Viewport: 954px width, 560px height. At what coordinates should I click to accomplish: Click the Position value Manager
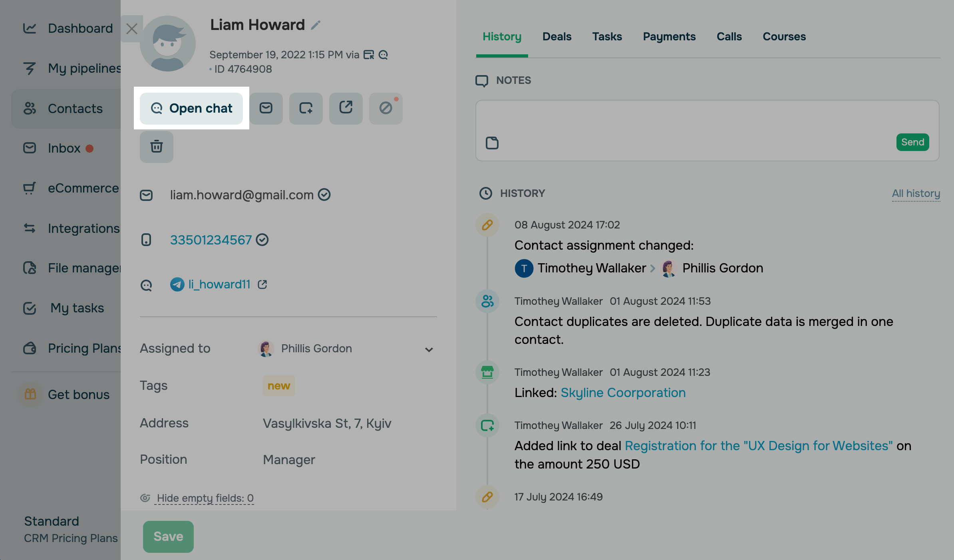(x=289, y=460)
